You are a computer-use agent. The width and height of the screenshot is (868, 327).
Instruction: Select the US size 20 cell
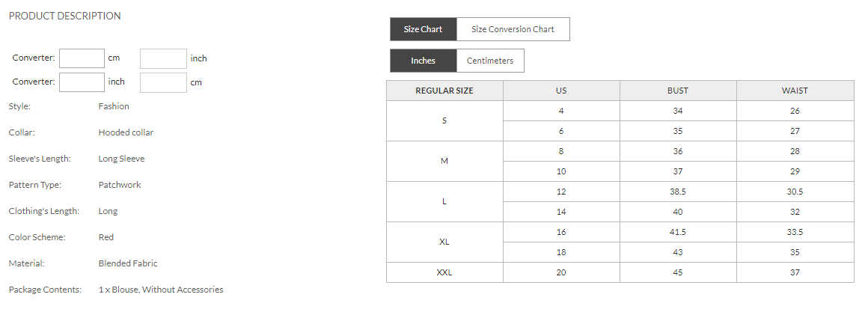[x=561, y=272]
